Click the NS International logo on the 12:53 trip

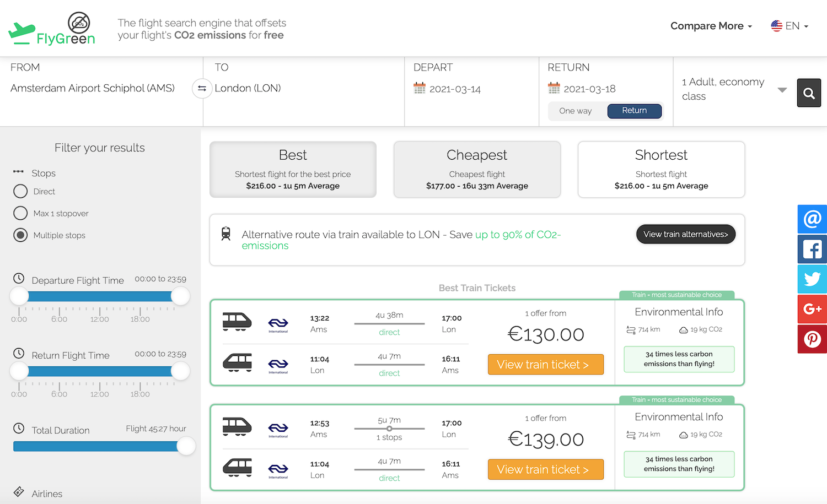278,430
